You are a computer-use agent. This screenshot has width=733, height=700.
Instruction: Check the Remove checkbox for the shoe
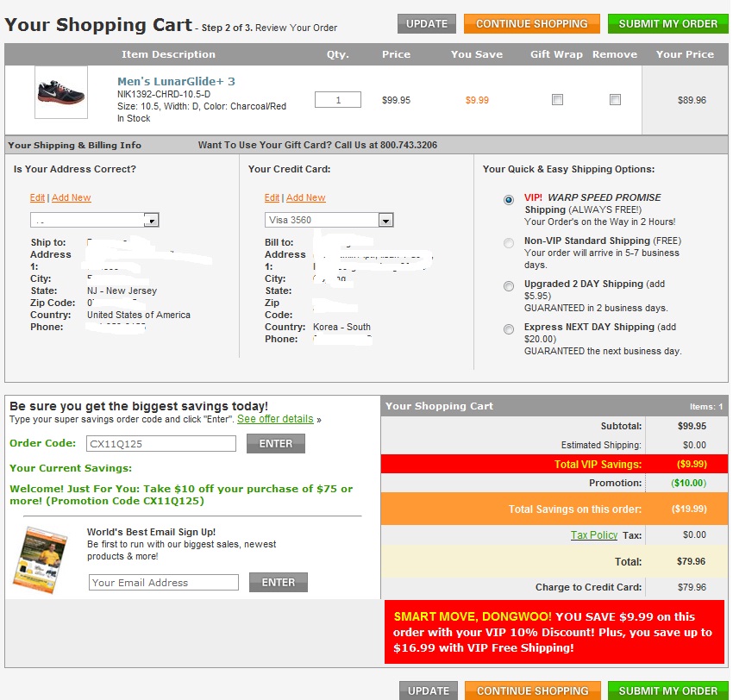(x=615, y=99)
